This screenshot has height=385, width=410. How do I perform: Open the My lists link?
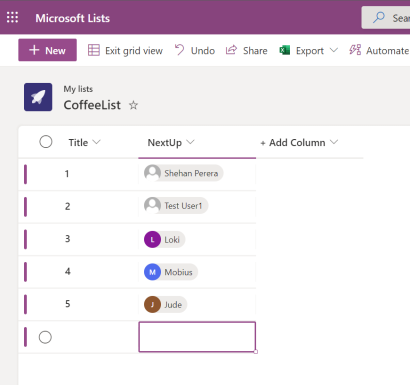point(78,89)
